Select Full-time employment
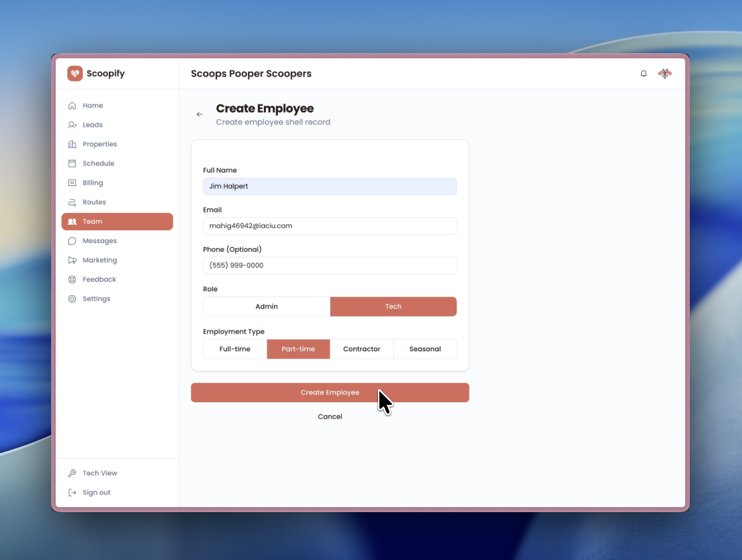 pos(234,349)
